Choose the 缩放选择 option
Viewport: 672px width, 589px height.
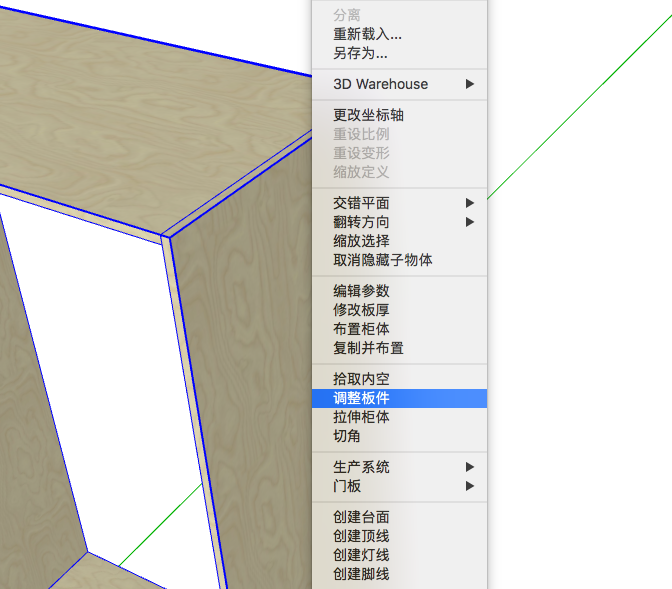tap(361, 241)
